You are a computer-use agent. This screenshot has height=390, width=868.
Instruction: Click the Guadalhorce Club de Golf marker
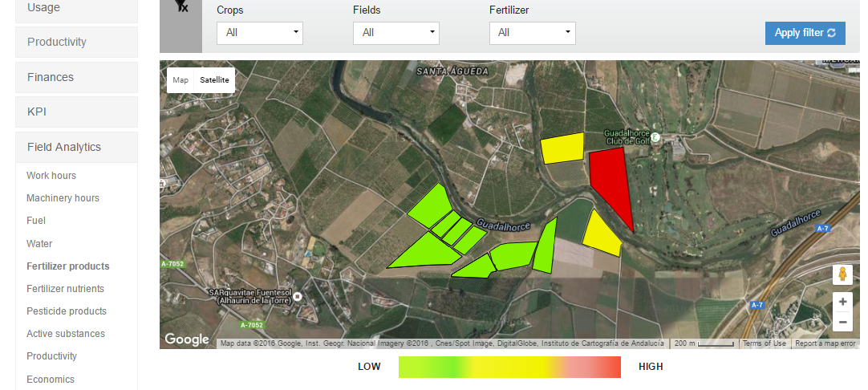coord(655,137)
